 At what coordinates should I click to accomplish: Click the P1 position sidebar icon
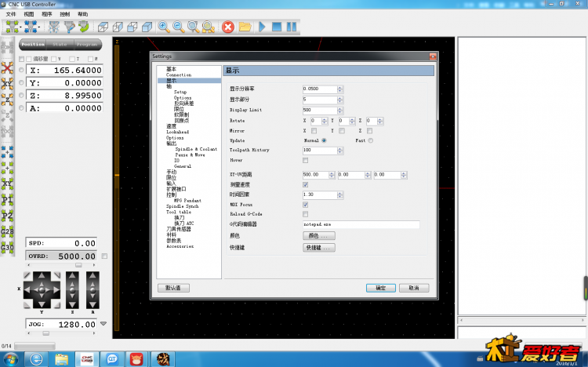point(7,200)
